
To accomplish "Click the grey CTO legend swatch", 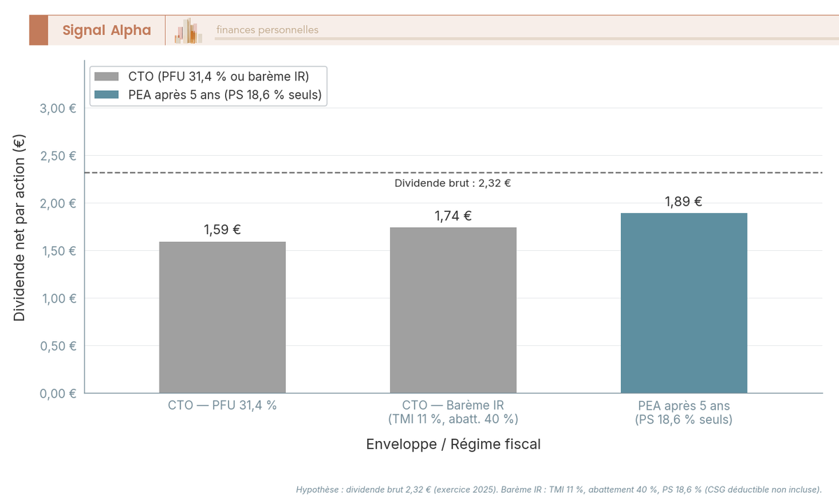I will pos(107,76).
